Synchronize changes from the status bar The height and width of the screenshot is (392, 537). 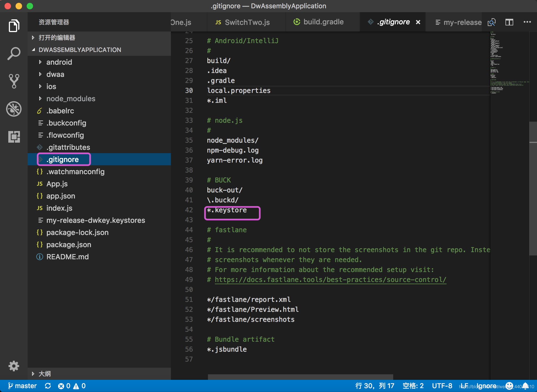[48, 386]
